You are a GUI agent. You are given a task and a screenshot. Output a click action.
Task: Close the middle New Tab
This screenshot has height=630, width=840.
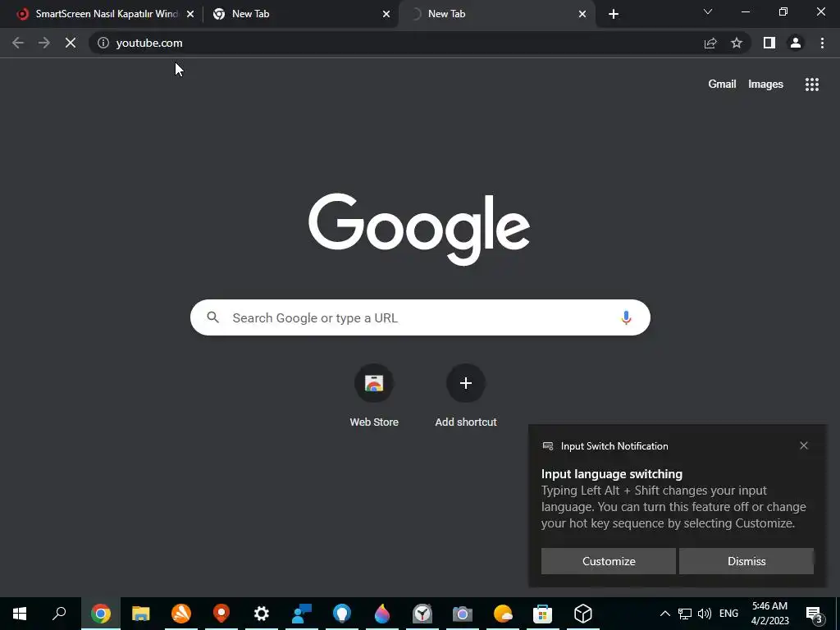386,14
